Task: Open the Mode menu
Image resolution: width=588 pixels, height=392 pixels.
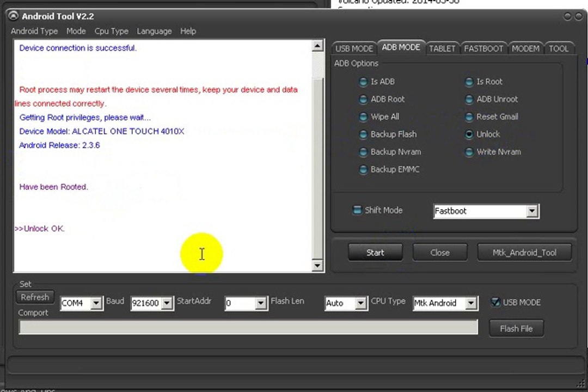Action: tap(76, 31)
